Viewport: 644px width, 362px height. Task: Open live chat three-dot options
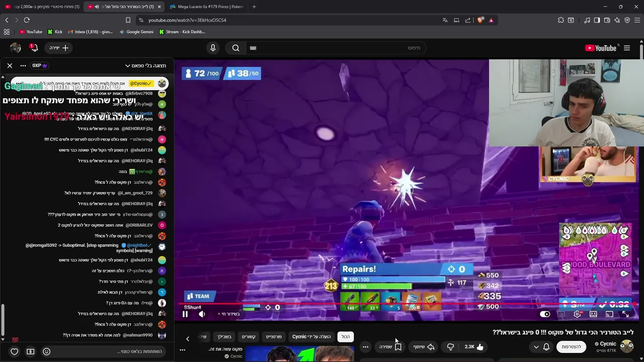pos(23,65)
